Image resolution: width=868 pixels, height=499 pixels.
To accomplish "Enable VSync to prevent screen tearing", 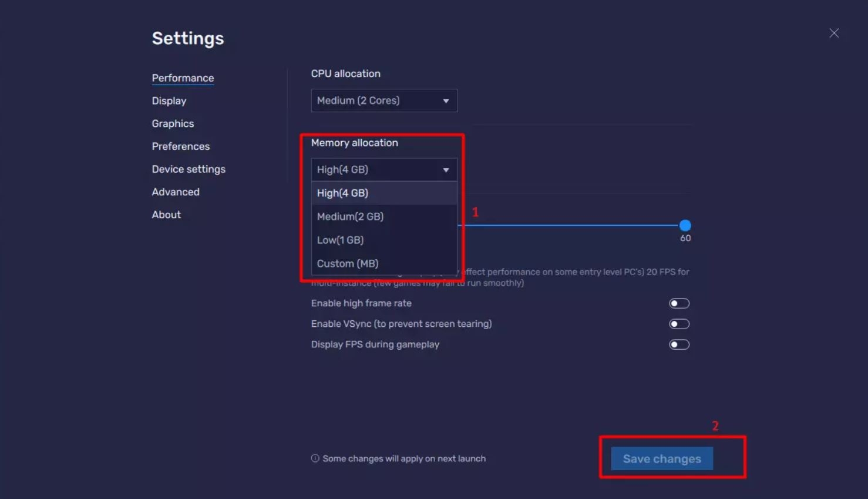I will tap(679, 324).
